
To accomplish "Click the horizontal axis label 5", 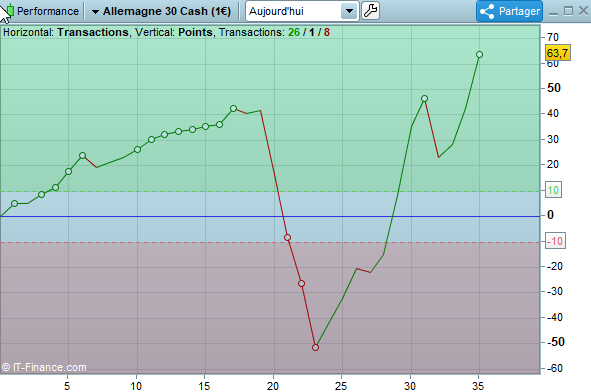I will (67, 386).
